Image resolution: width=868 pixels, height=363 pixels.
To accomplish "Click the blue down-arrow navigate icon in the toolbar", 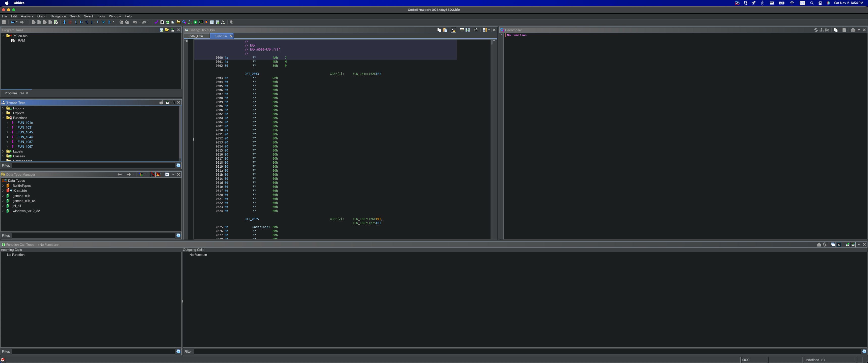I will click(x=65, y=22).
